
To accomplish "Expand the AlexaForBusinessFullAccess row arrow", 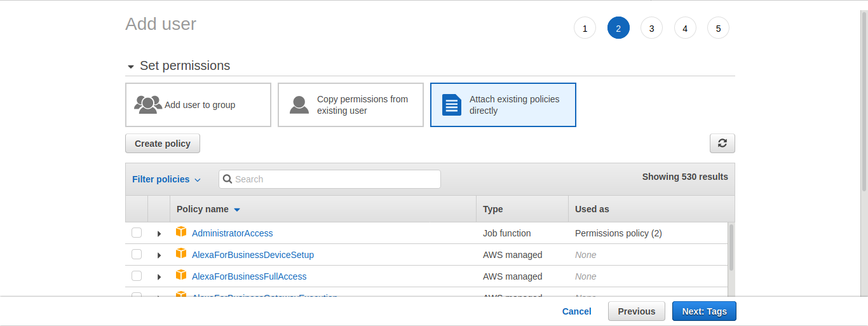I will point(159,277).
